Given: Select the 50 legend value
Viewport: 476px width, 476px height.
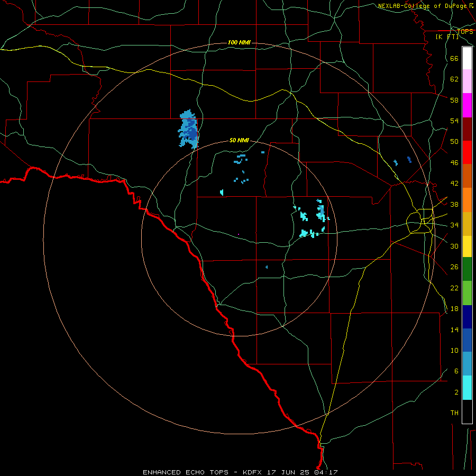Looking at the screenshot, I should pyautogui.click(x=454, y=142).
